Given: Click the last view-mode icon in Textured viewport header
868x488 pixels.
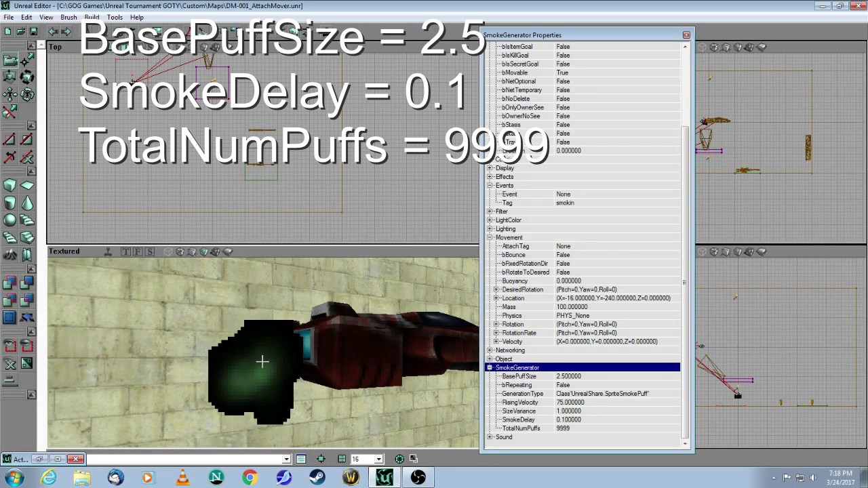Looking at the screenshot, I should pyautogui.click(x=228, y=251).
